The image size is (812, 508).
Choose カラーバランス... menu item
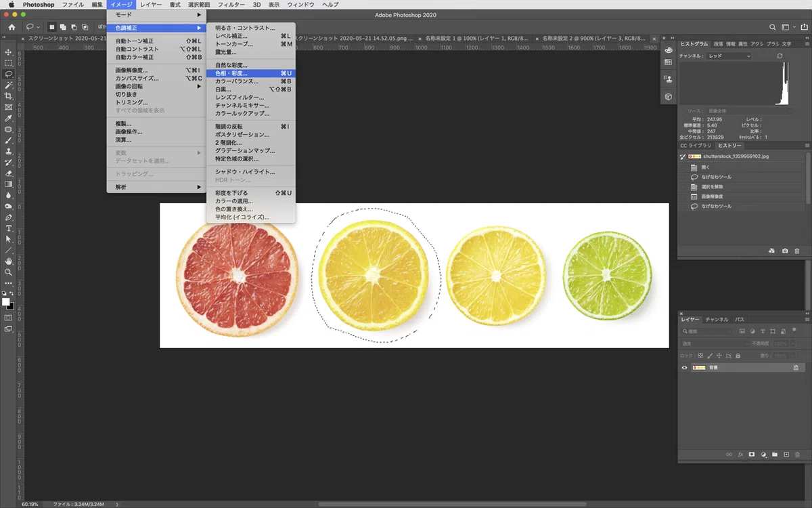[250, 81]
